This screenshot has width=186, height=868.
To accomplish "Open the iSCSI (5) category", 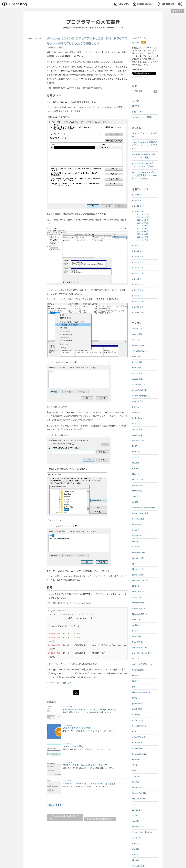I will [x=136, y=547].
